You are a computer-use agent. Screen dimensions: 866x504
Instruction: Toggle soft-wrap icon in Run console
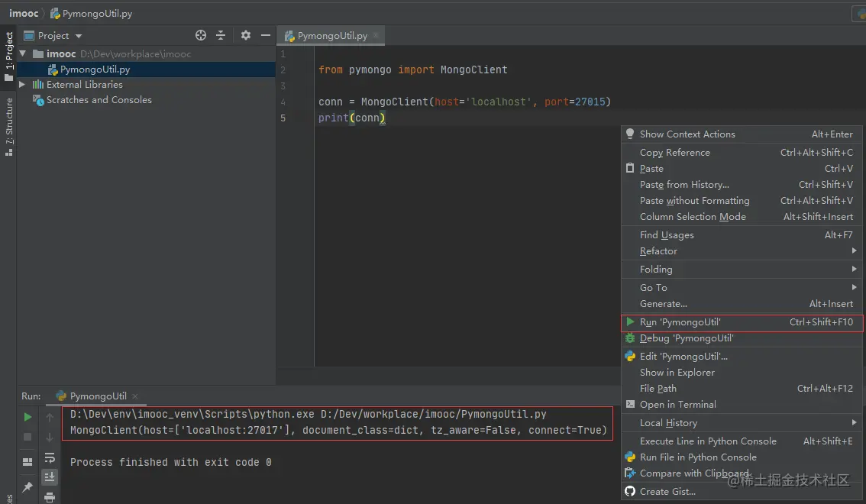[x=50, y=457]
